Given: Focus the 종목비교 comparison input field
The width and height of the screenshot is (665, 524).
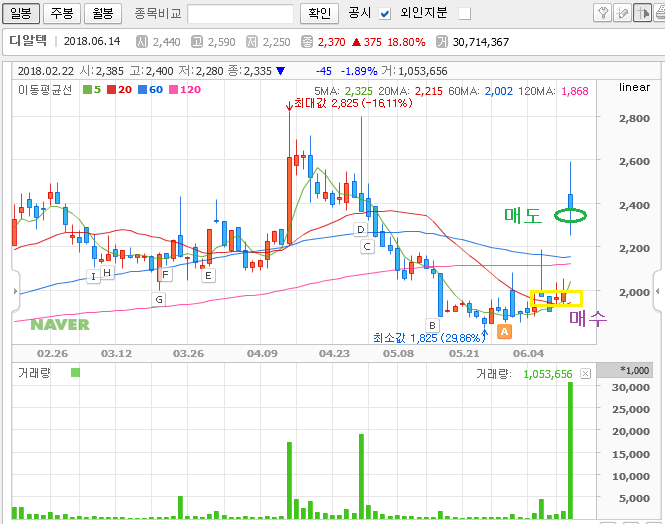Looking at the screenshot, I should (x=240, y=14).
